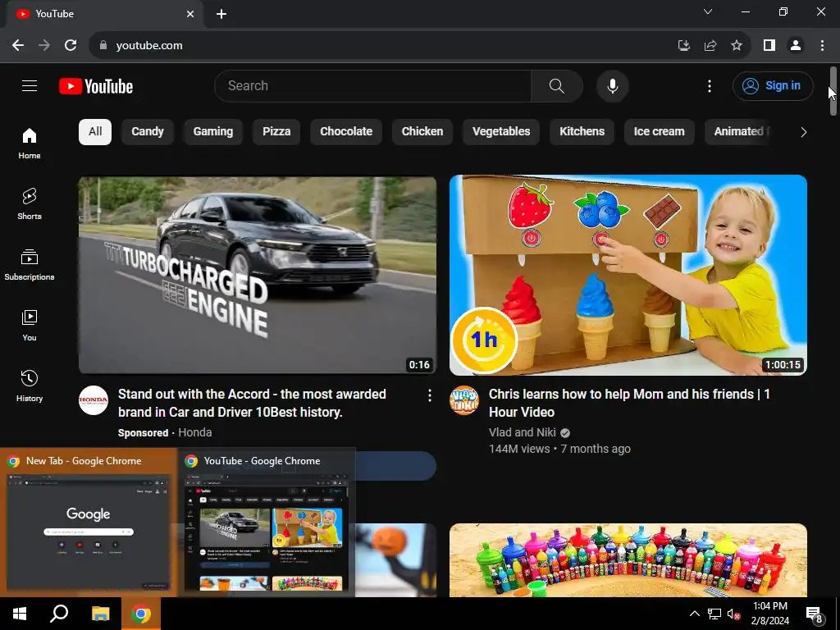Click the YouTube logo
The width and height of the screenshot is (840, 630).
(96, 86)
